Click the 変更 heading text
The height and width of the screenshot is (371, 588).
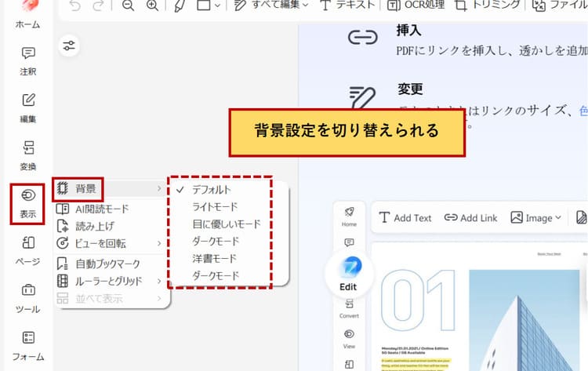point(410,89)
